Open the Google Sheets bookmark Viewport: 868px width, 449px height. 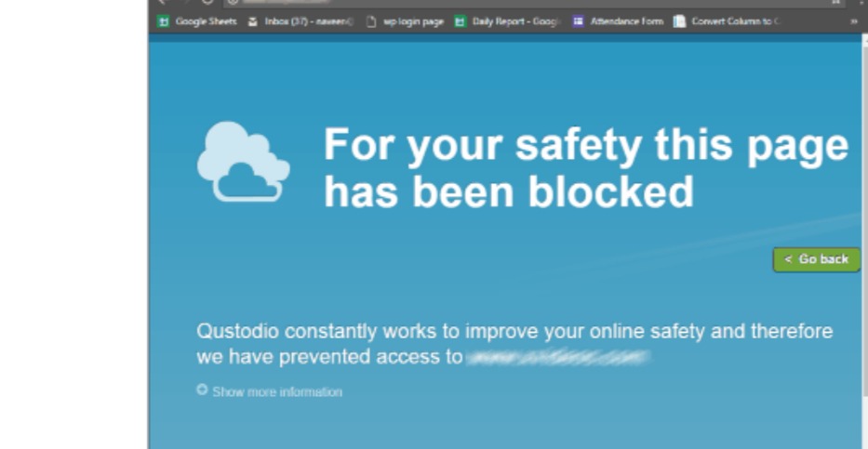[197, 21]
